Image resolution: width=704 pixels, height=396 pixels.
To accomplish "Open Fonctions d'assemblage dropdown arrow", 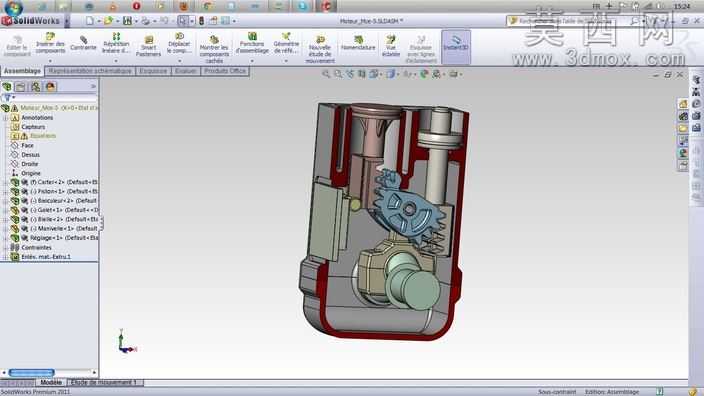I will (x=252, y=60).
